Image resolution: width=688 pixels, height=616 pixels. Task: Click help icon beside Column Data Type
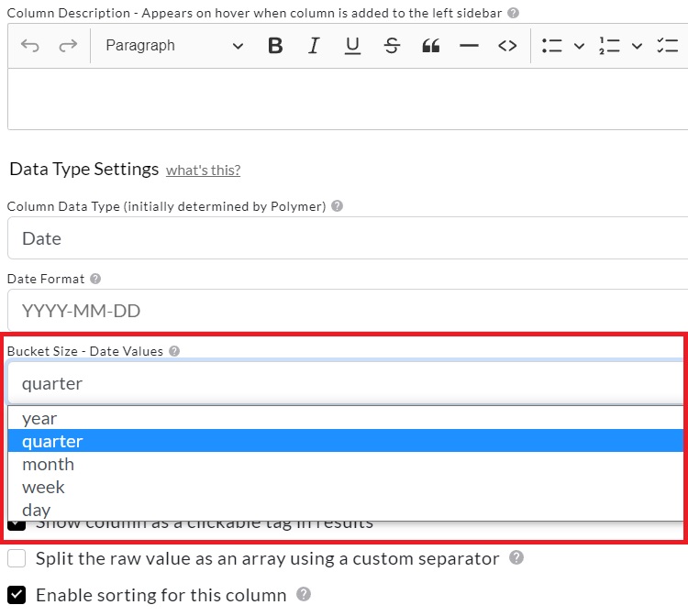coord(337,206)
